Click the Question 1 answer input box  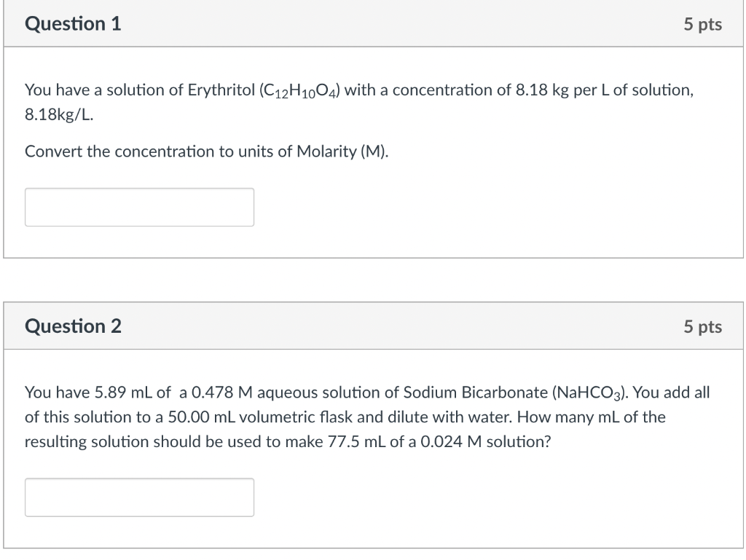click(139, 208)
